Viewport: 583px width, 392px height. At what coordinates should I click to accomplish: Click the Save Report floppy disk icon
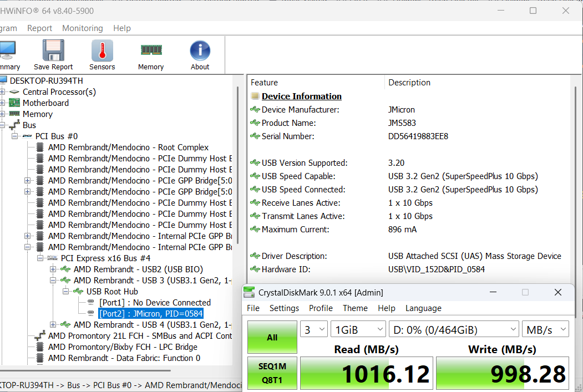click(x=53, y=51)
